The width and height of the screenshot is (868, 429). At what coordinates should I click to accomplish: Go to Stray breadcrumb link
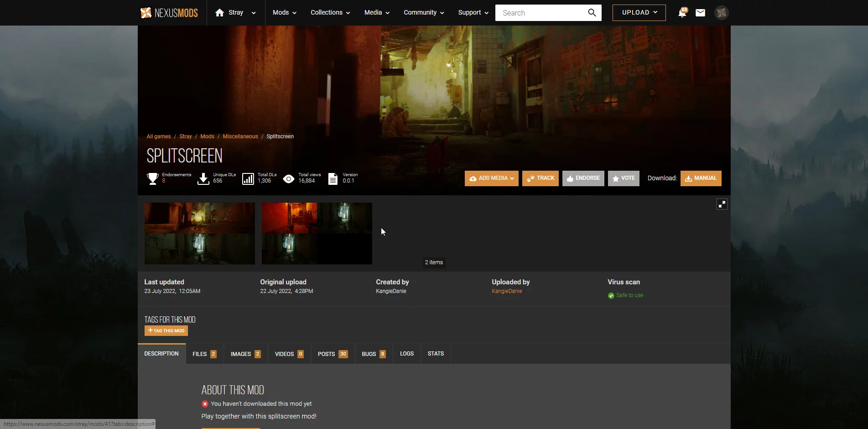[186, 136]
